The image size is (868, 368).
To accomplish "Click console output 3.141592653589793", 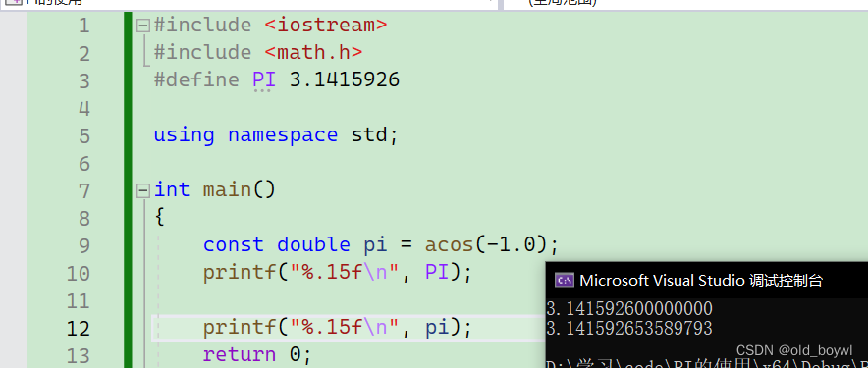I will (629, 328).
